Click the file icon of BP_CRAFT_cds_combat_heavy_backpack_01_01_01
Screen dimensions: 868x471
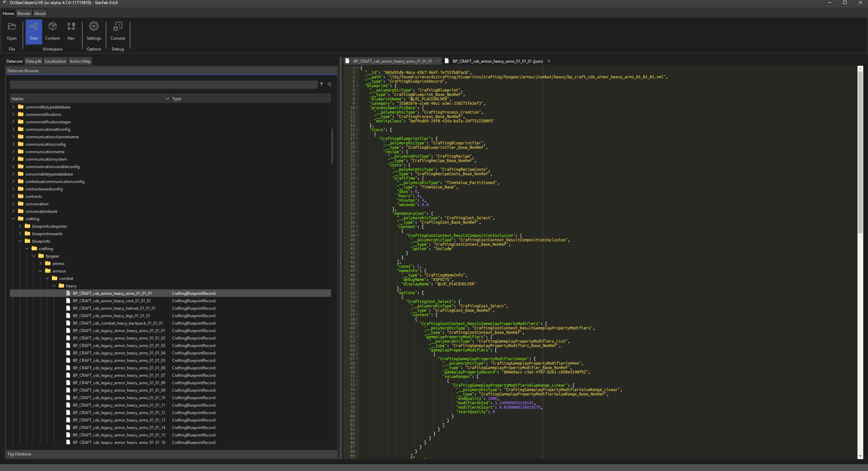pyautogui.click(x=68, y=323)
